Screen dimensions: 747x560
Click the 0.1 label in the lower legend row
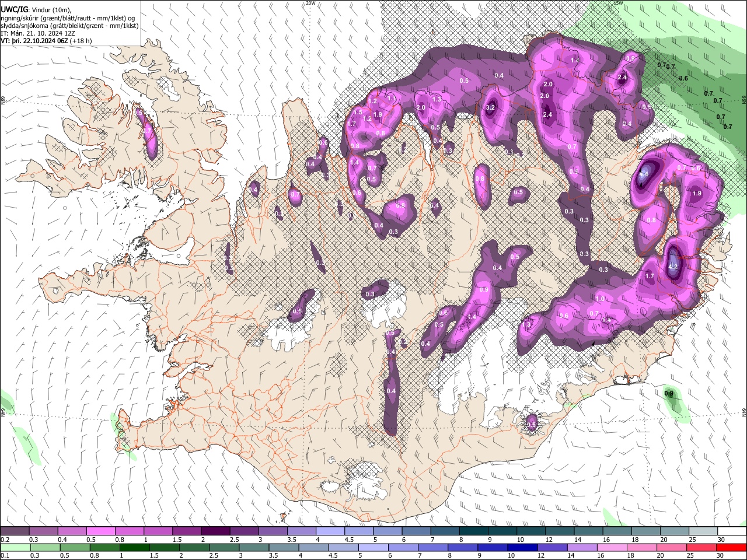pyautogui.click(x=5, y=556)
